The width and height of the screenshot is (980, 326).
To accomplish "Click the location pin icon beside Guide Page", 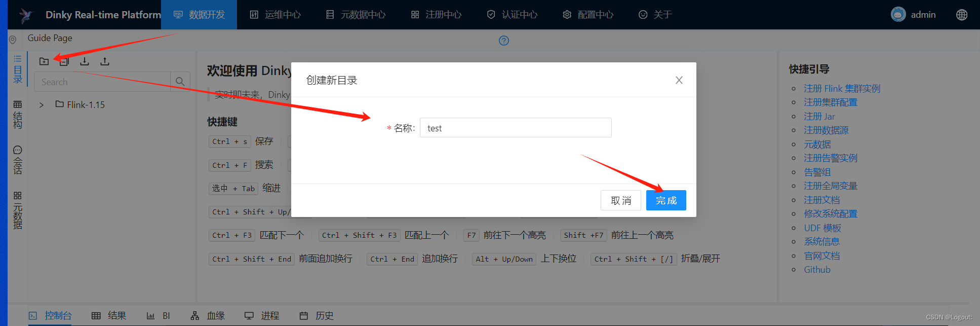I will (13, 40).
